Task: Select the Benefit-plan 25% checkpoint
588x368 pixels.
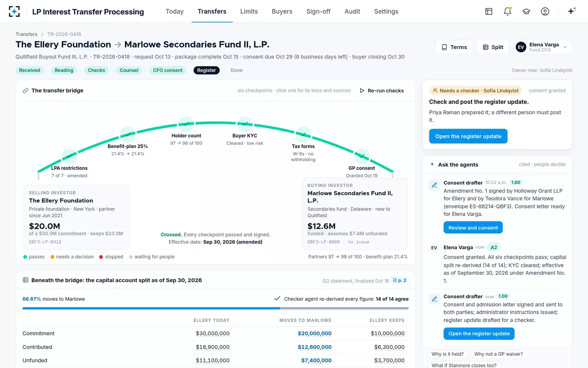Action: point(128,135)
